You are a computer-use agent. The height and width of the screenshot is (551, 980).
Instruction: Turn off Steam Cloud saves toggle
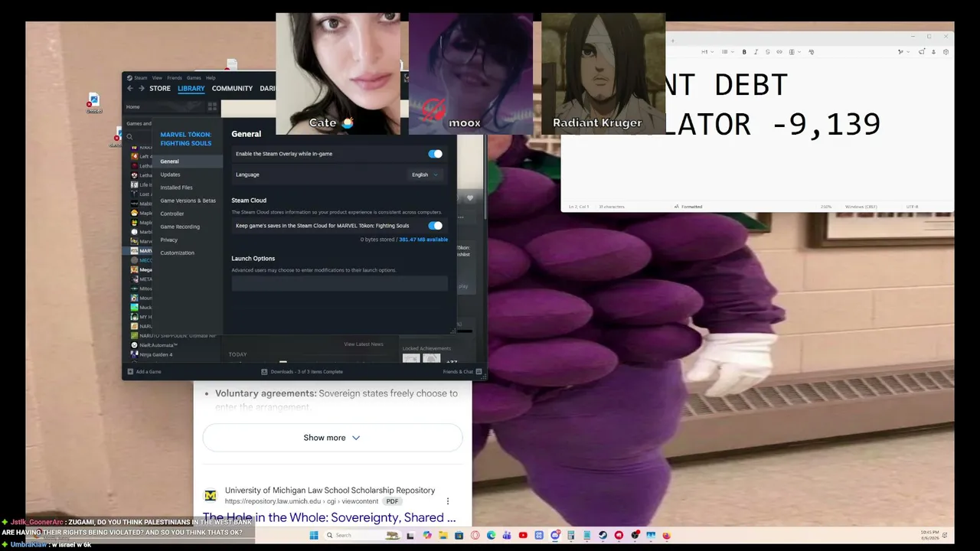435,226
